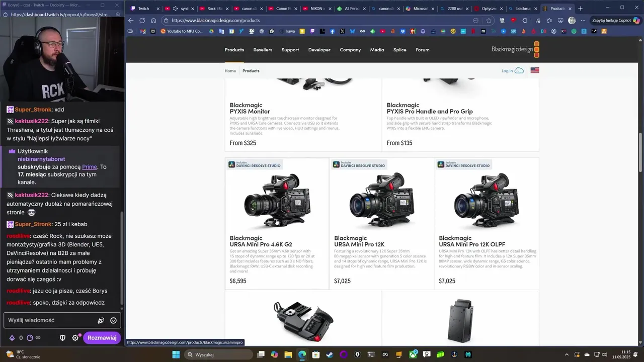
Task: Open the Media menu item
Action: pyautogui.click(x=377, y=50)
